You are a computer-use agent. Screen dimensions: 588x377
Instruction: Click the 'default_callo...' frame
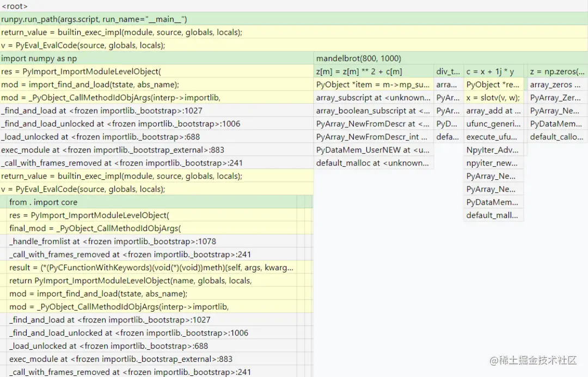[x=558, y=137]
